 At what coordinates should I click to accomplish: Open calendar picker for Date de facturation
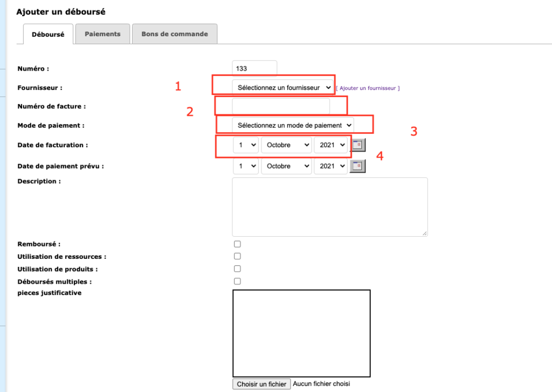pyautogui.click(x=358, y=145)
